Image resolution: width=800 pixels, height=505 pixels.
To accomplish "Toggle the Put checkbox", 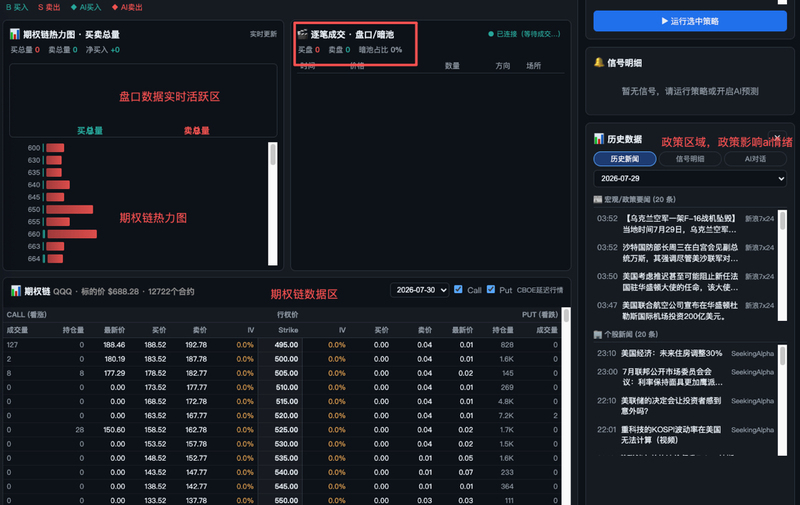I will click(x=491, y=289).
